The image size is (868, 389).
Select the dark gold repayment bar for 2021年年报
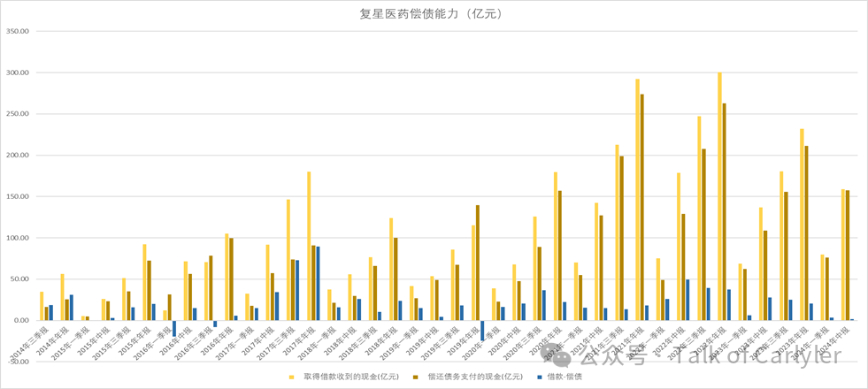click(x=642, y=207)
